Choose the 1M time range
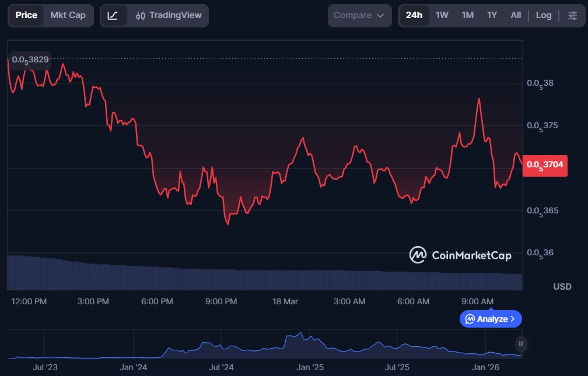This screenshot has width=588, height=376. coord(467,15)
